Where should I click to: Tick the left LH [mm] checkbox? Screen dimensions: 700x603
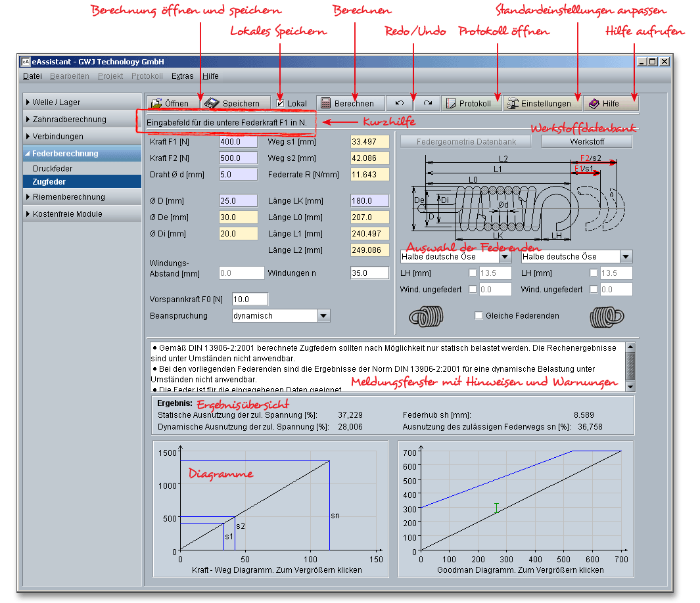point(472,273)
